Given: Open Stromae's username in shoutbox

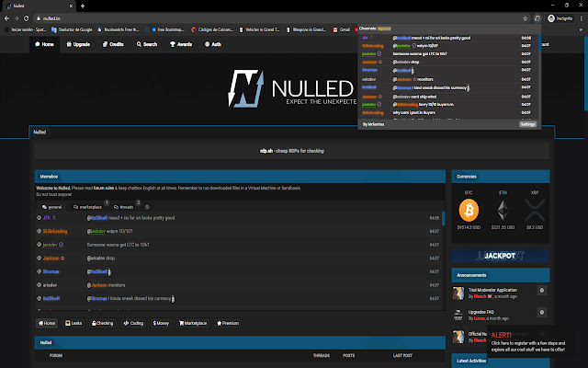Looking at the screenshot, I should (x=51, y=271).
